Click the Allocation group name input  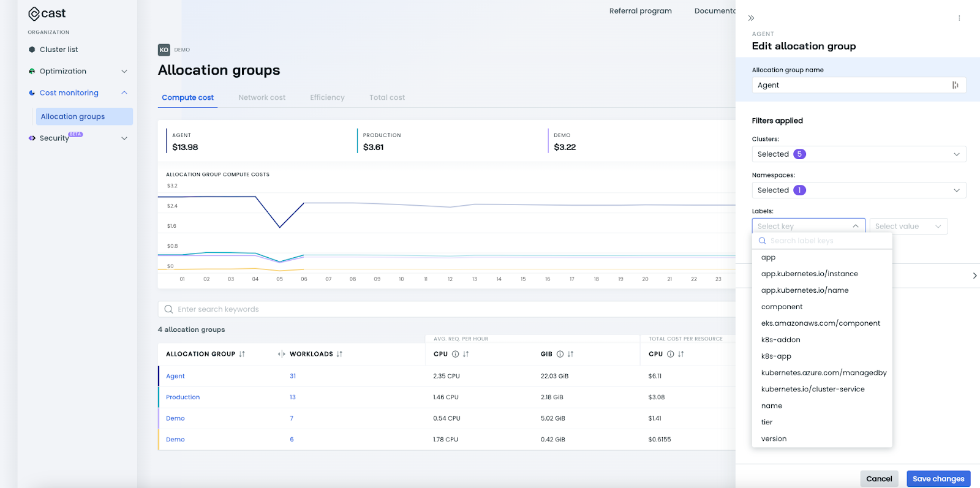(859, 85)
